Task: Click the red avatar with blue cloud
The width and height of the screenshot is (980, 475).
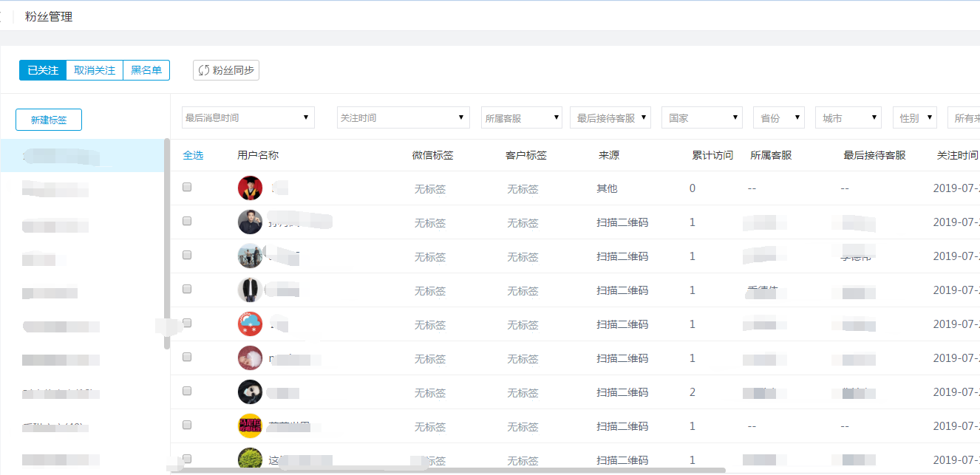Action: (x=250, y=324)
